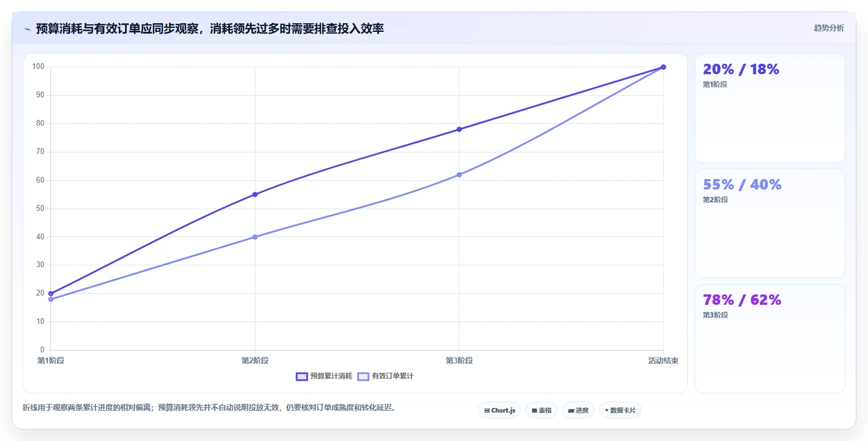Click the y-axis value 0
868x441 pixels.
click(x=42, y=350)
